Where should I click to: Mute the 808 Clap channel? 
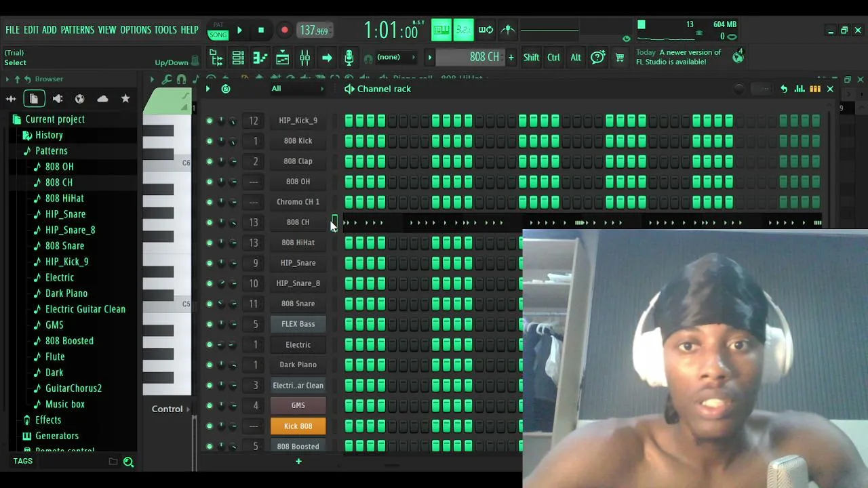(x=210, y=161)
